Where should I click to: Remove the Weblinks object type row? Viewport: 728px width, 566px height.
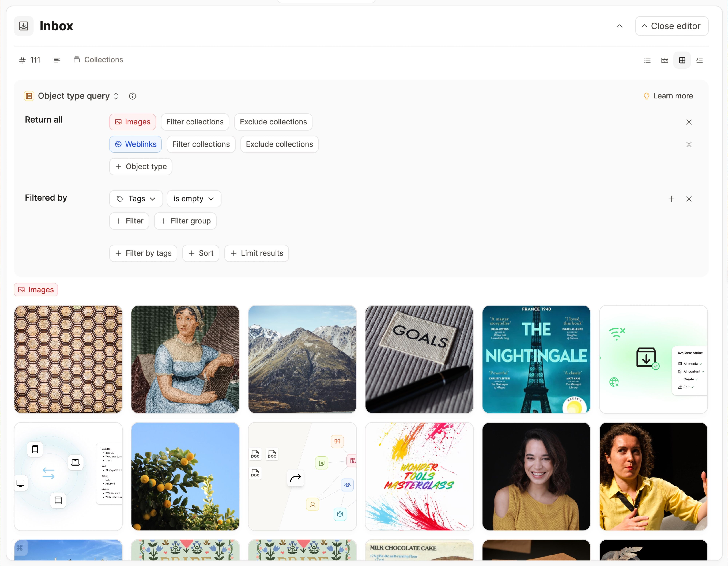(689, 144)
